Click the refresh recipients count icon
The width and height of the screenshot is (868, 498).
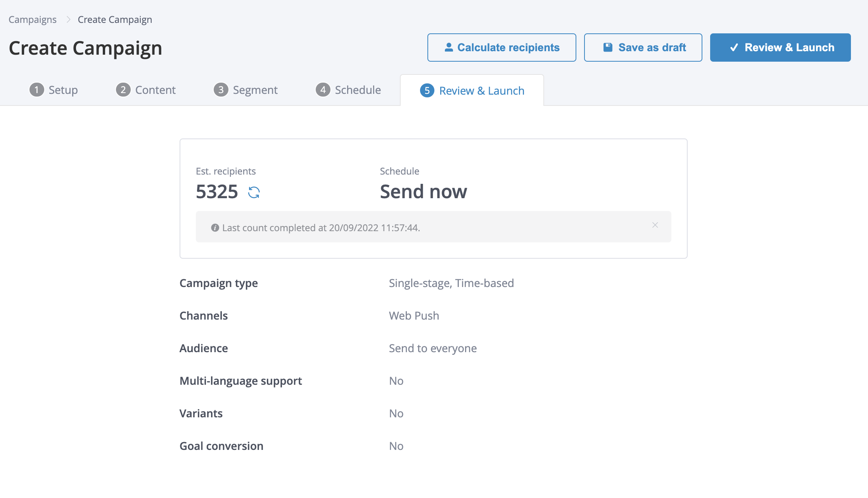coord(254,192)
